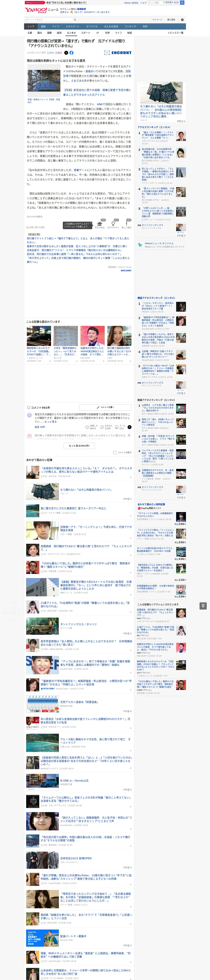Click the boxer shorts advertisement image

[161, 92]
